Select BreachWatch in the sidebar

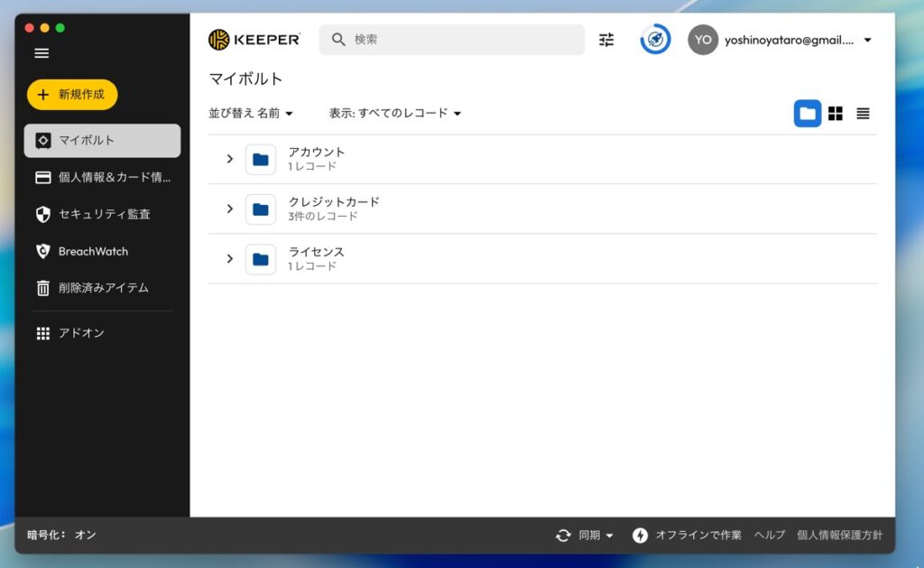click(x=93, y=251)
